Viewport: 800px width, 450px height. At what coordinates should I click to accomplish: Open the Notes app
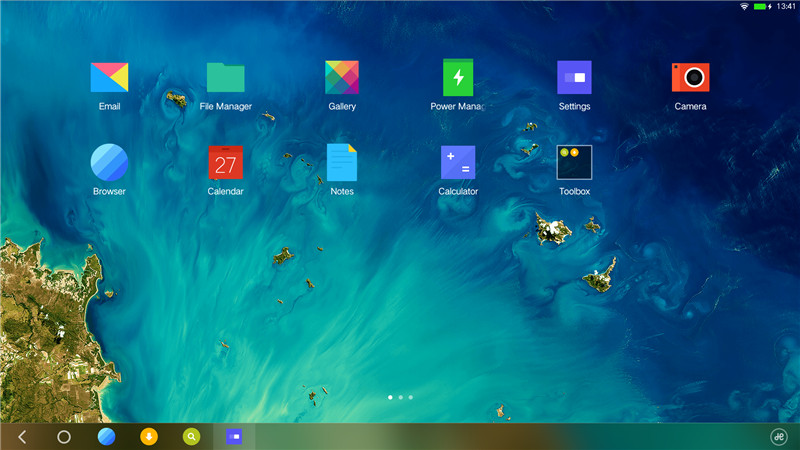342,162
